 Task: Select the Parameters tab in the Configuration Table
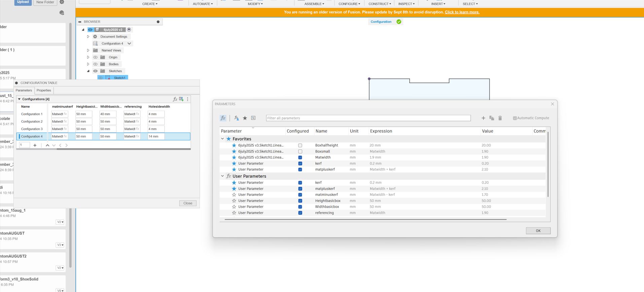click(x=24, y=90)
